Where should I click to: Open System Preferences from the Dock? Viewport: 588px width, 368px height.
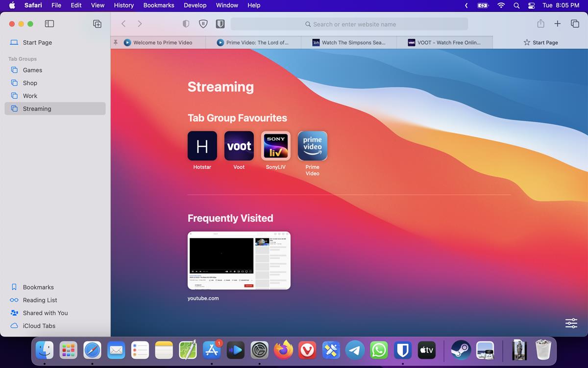259,350
